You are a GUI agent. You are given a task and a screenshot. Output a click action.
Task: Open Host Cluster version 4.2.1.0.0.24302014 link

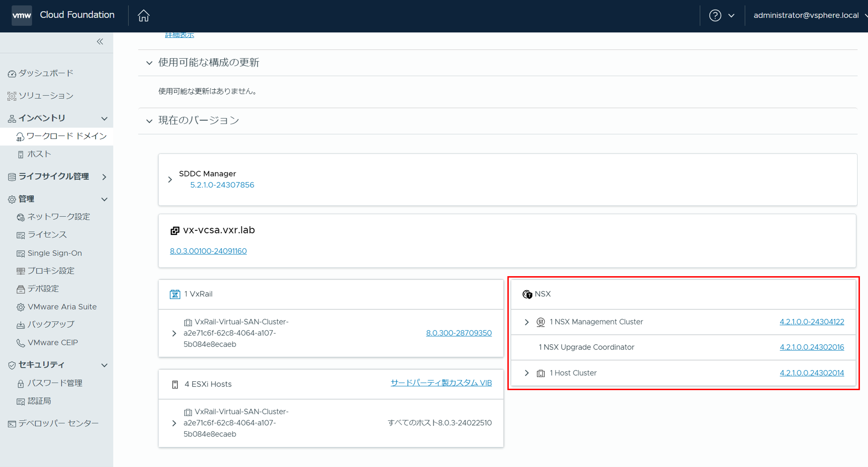click(812, 373)
